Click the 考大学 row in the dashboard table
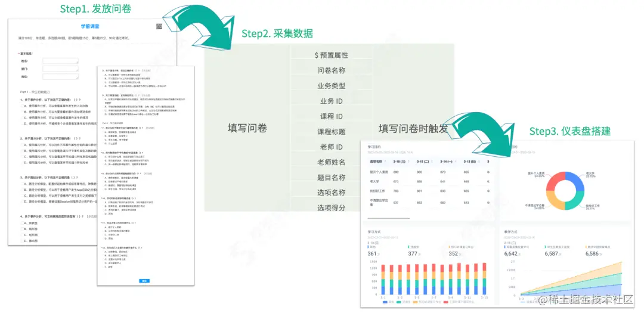 429,181
